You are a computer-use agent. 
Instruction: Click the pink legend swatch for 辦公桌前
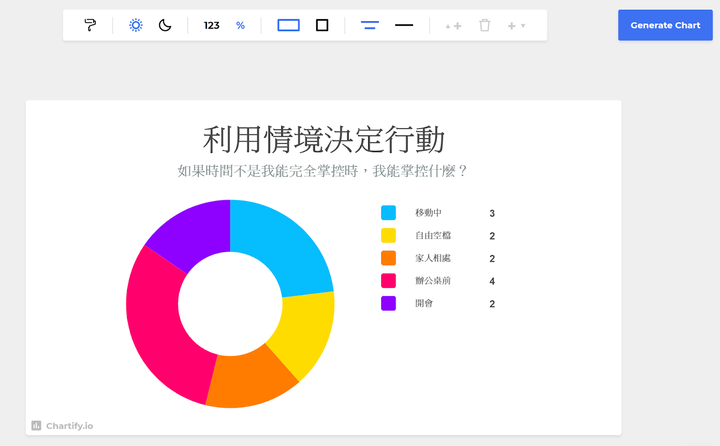388,281
